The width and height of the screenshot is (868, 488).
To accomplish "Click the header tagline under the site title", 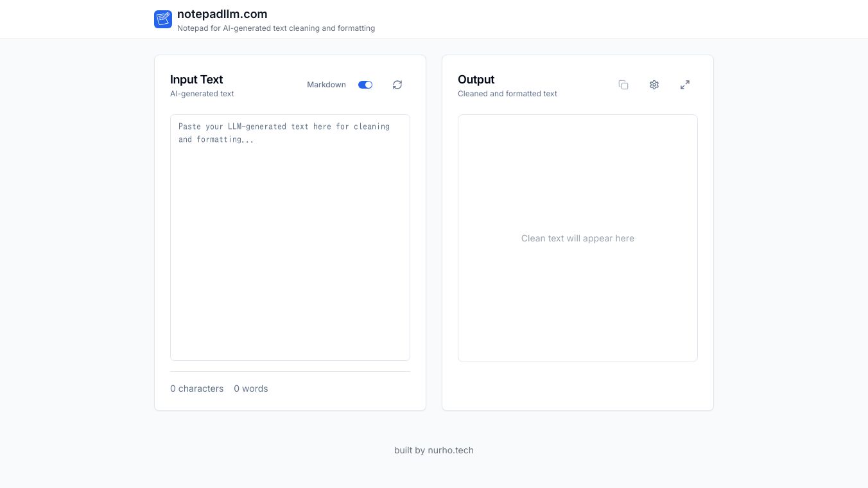I will pyautogui.click(x=276, y=28).
